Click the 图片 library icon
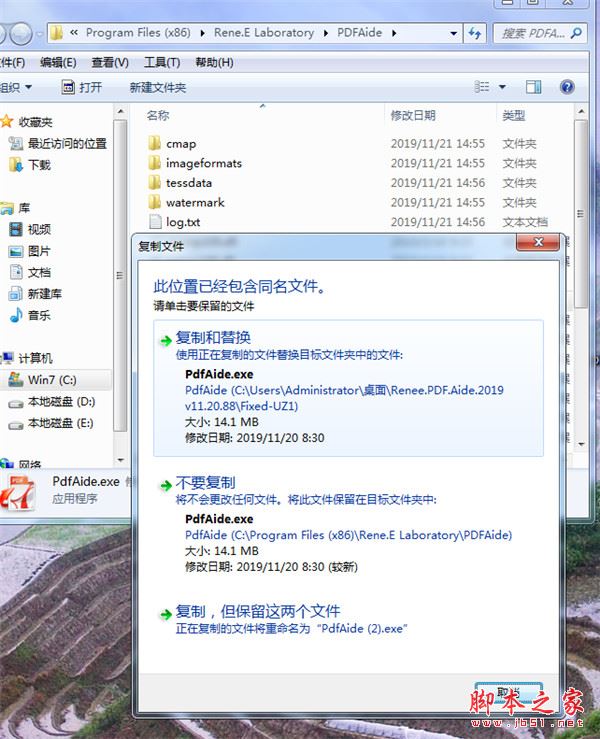Screen dimensions: 600x739 click(x=16, y=251)
